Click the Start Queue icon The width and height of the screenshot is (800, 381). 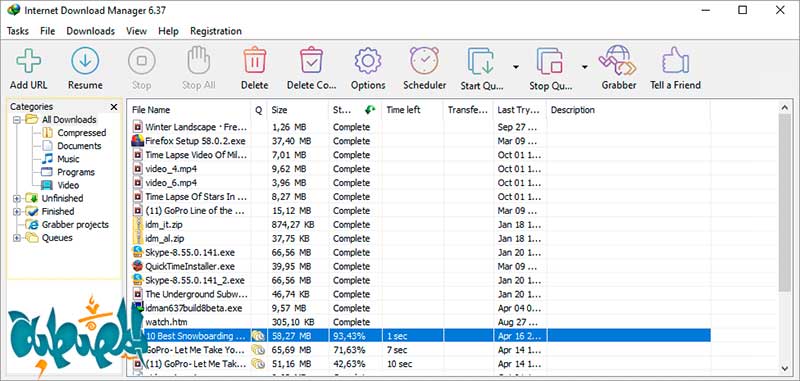click(481, 61)
